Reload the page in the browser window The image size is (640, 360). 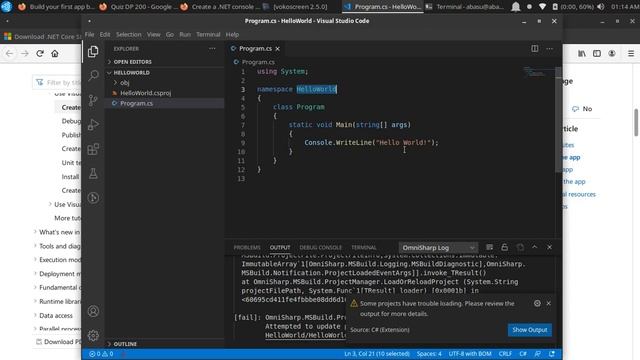point(40,53)
